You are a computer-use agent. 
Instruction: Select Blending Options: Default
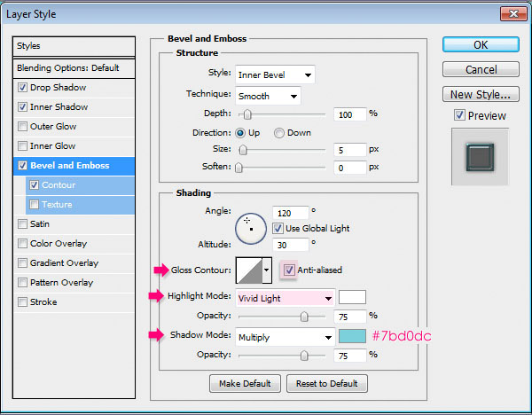pyautogui.click(x=74, y=68)
